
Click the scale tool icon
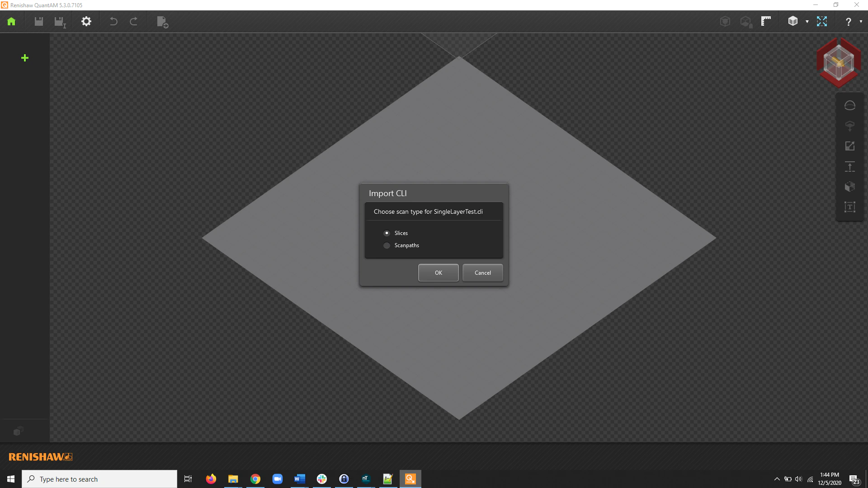pos(850,146)
